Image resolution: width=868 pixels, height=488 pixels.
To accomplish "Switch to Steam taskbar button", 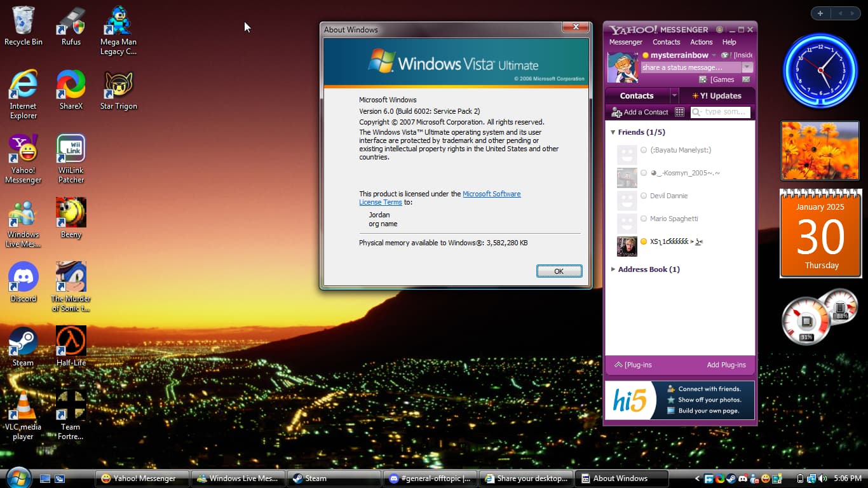I will [x=335, y=478].
